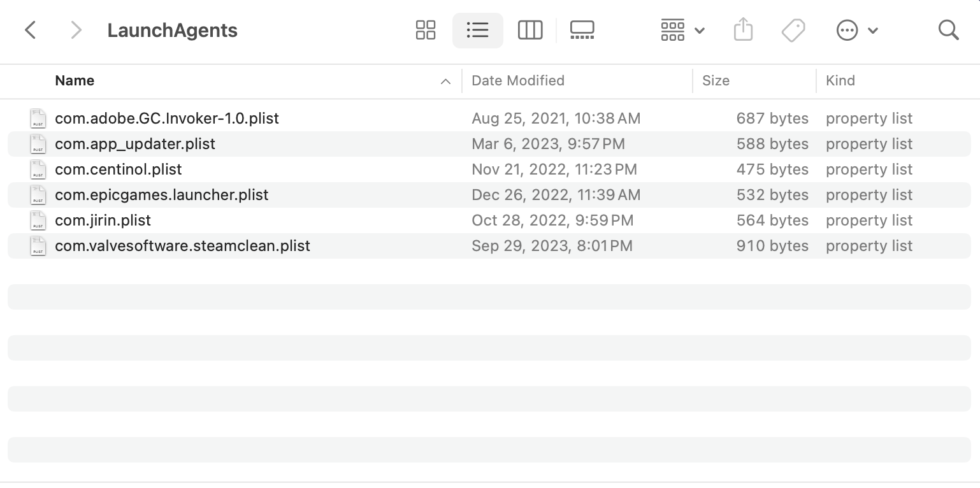The image size is (980, 488).
Task: Select com.epicgames.launcher.plist in the list
Action: tap(162, 195)
